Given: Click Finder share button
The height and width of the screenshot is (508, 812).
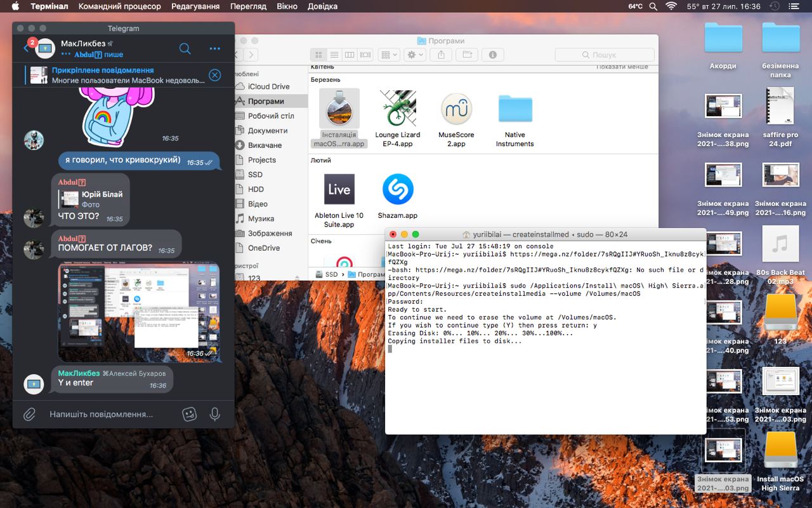Looking at the screenshot, I should (441, 55).
